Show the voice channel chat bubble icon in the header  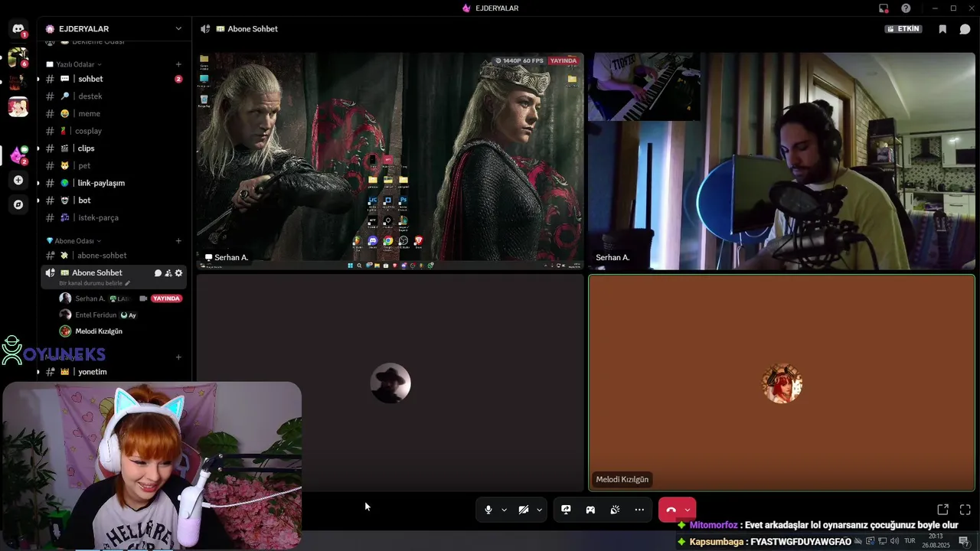tap(965, 29)
